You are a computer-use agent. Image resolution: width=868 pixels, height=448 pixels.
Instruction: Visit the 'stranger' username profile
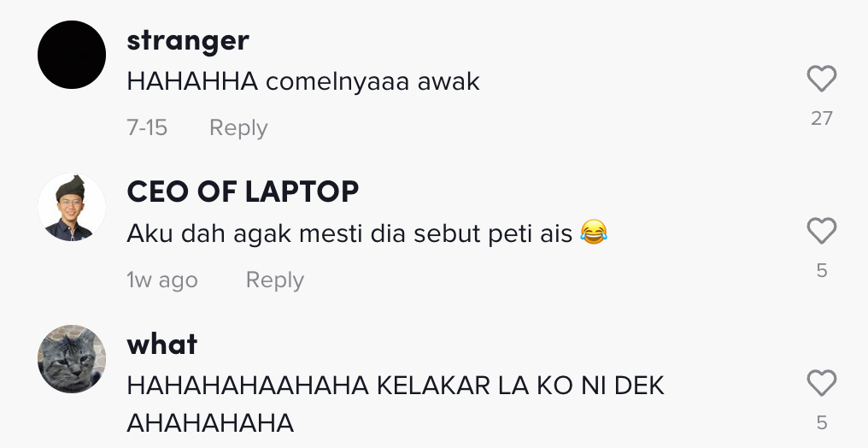click(x=188, y=39)
